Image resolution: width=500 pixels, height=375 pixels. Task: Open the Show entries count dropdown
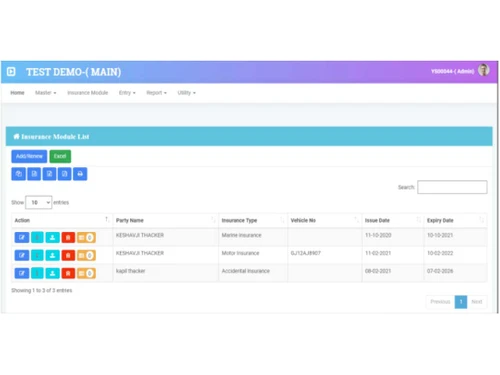[39, 202]
